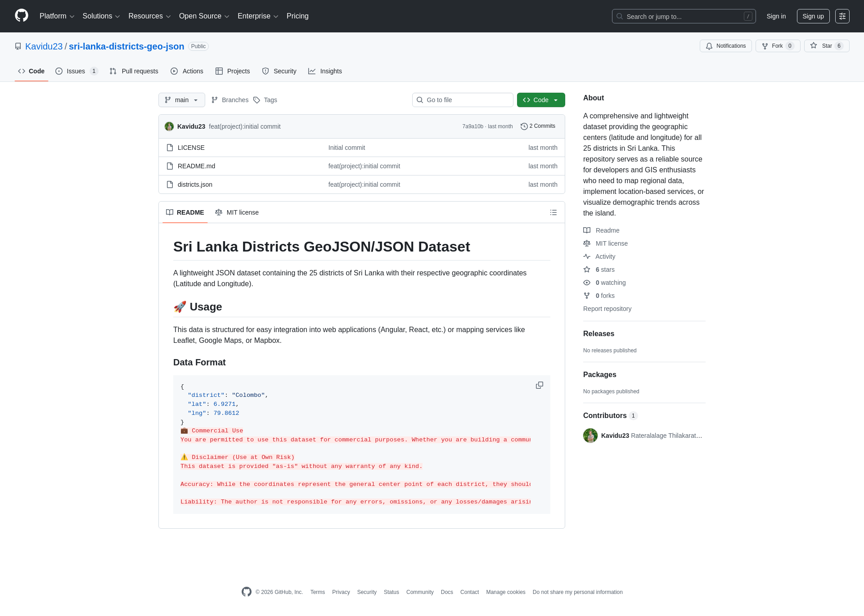This screenshot has height=616, width=864.
Task: Open the sri-lanka-districts-geo-json repository link
Action: 126,46
